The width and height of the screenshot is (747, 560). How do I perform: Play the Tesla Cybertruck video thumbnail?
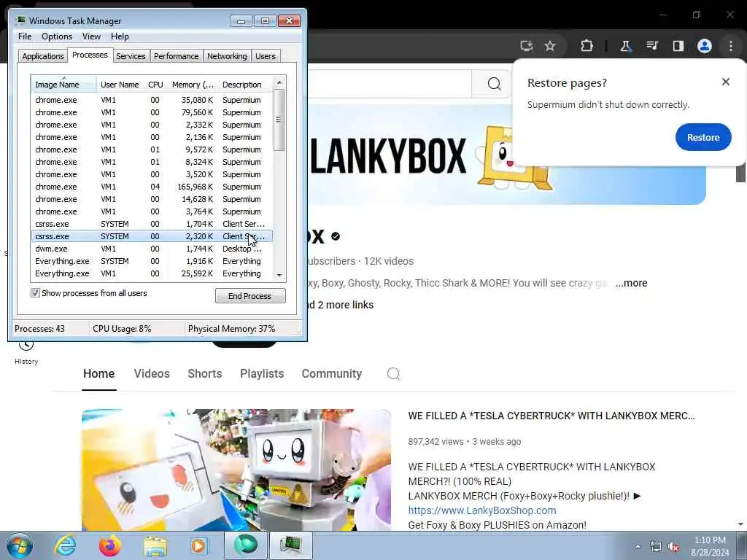pyautogui.click(x=236, y=470)
